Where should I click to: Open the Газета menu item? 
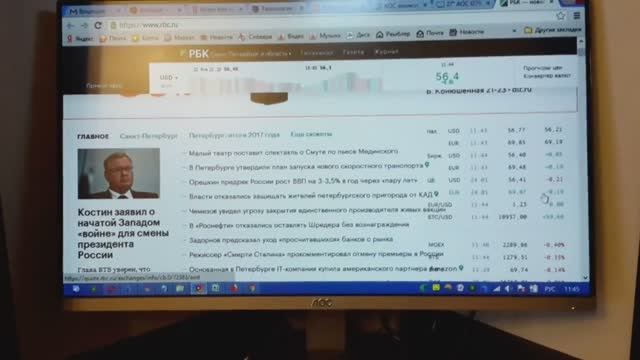353,52
